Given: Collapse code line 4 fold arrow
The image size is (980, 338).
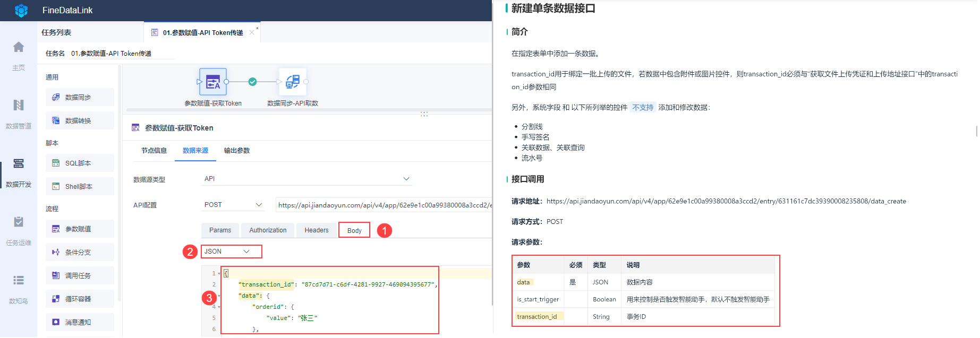Looking at the screenshot, I should click(x=219, y=307).
